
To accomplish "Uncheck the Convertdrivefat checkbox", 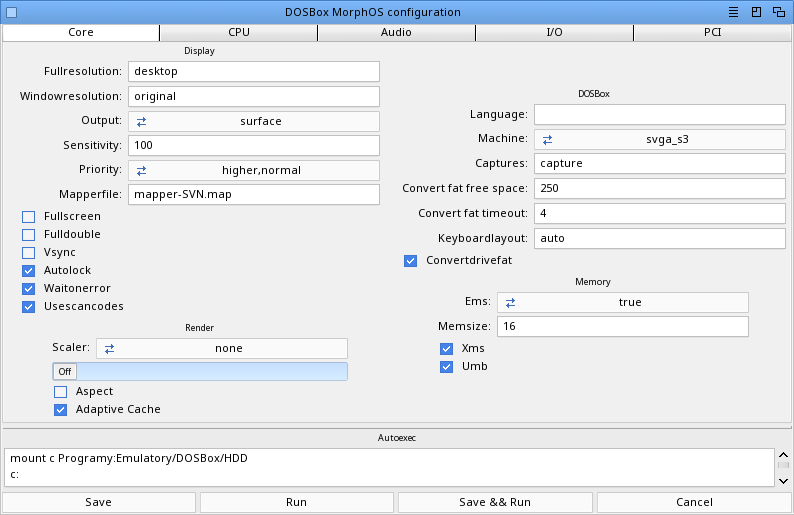I will (x=410, y=261).
